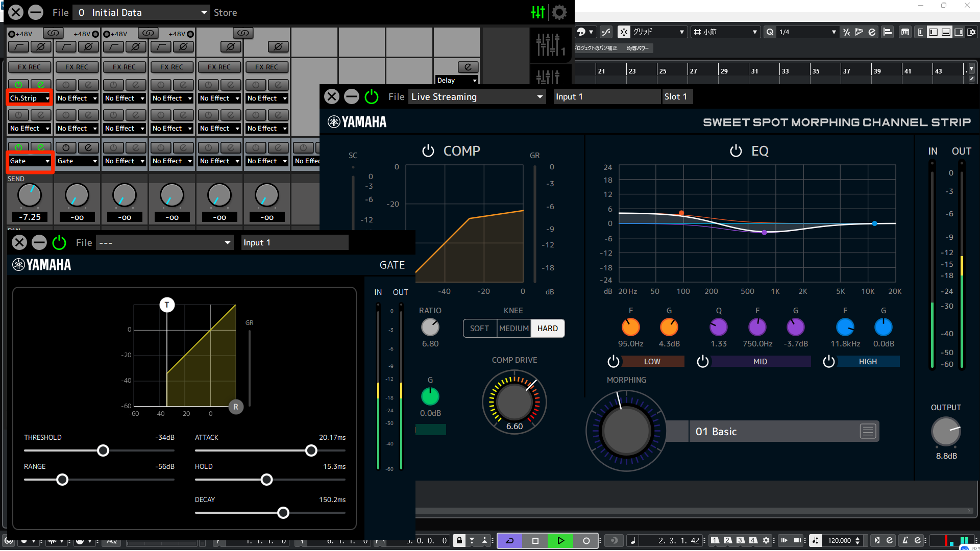Open the Cubase window layout setup icon
The width and height of the screenshot is (980, 551).
coord(972,32)
